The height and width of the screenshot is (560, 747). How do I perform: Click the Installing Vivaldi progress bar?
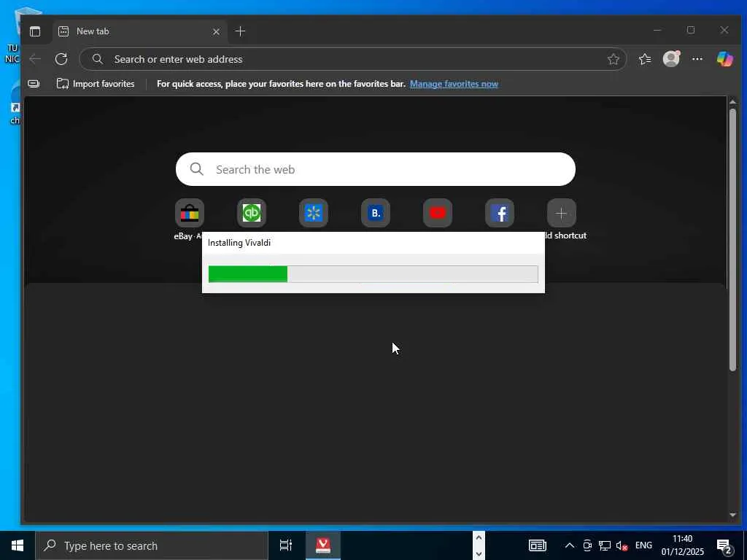pos(373,274)
